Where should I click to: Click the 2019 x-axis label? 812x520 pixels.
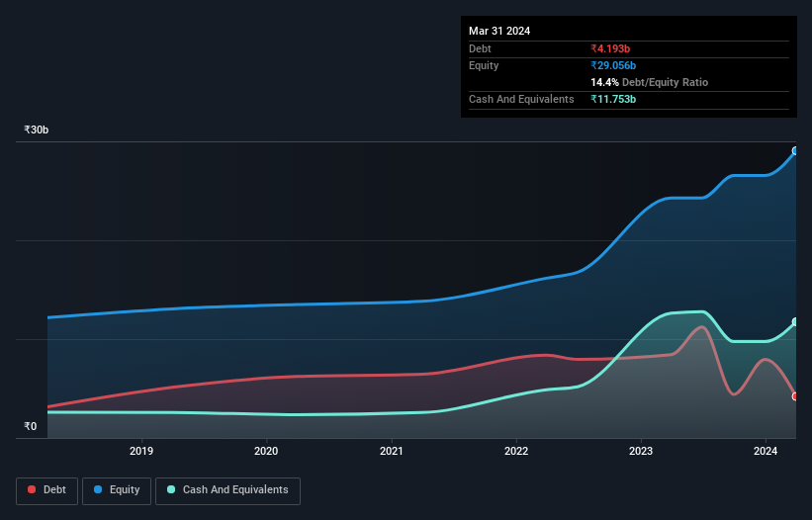click(141, 451)
